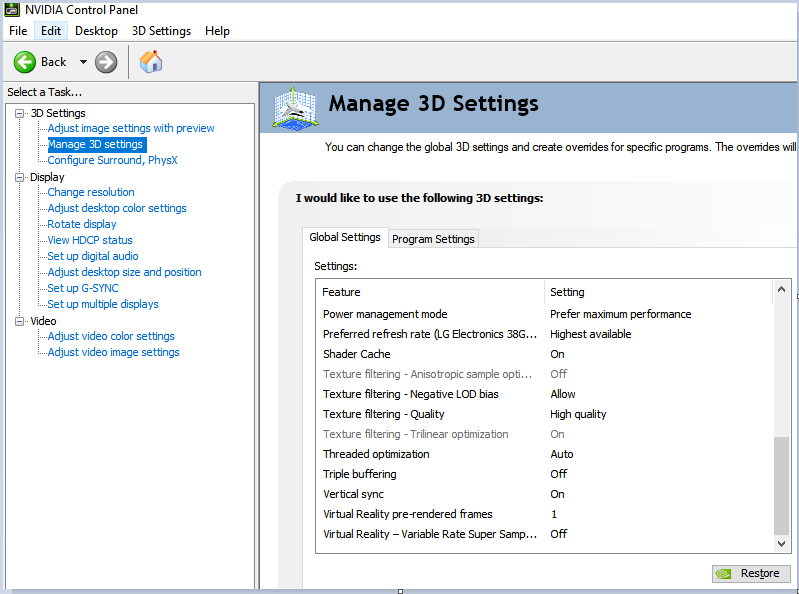
Task: Click the NVIDIA Control Panel title icon
Action: 12,9
